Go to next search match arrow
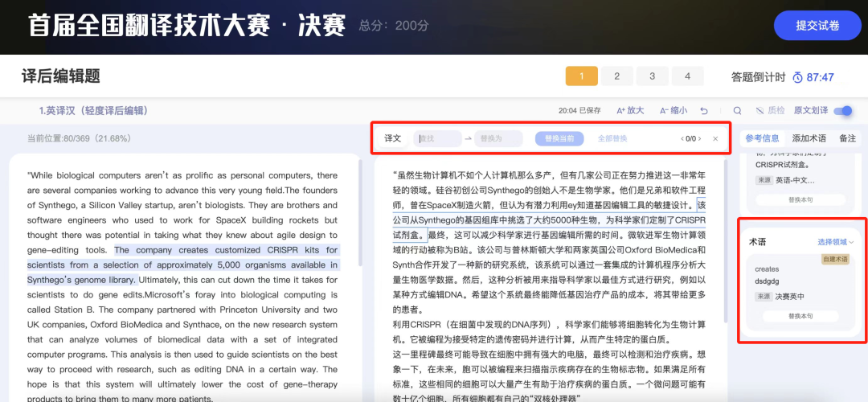The height and width of the screenshot is (402, 868). [x=699, y=138]
